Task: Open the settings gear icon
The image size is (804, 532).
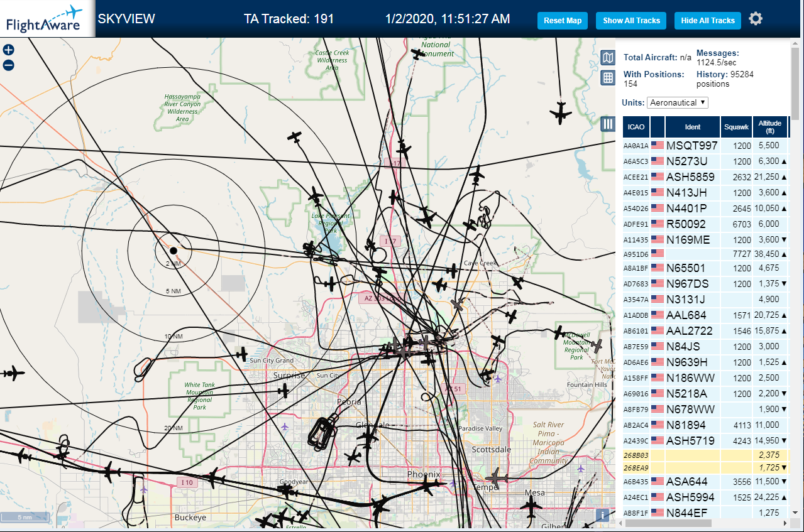Action: pyautogui.click(x=756, y=19)
